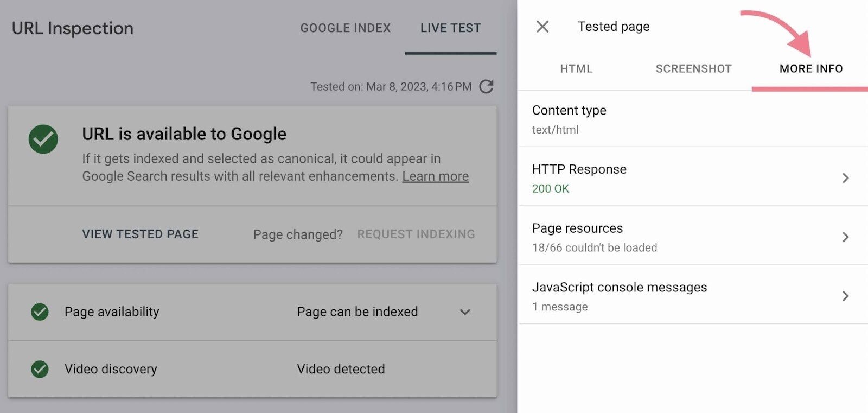868x413 pixels.
Task: Click the green checkmark beside URL availability status
Action: (x=43, y=140)
